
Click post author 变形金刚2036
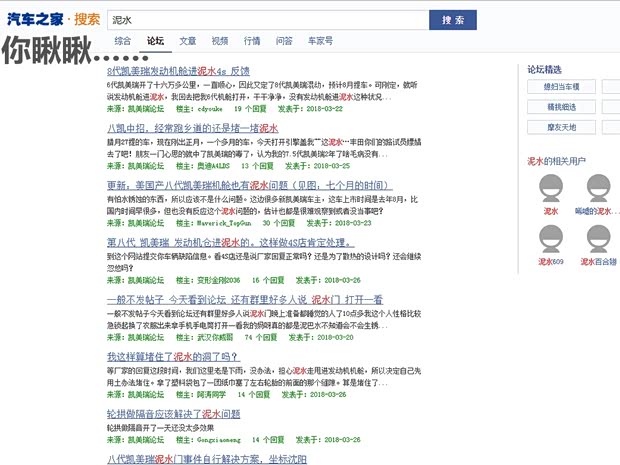pos(219,280)
